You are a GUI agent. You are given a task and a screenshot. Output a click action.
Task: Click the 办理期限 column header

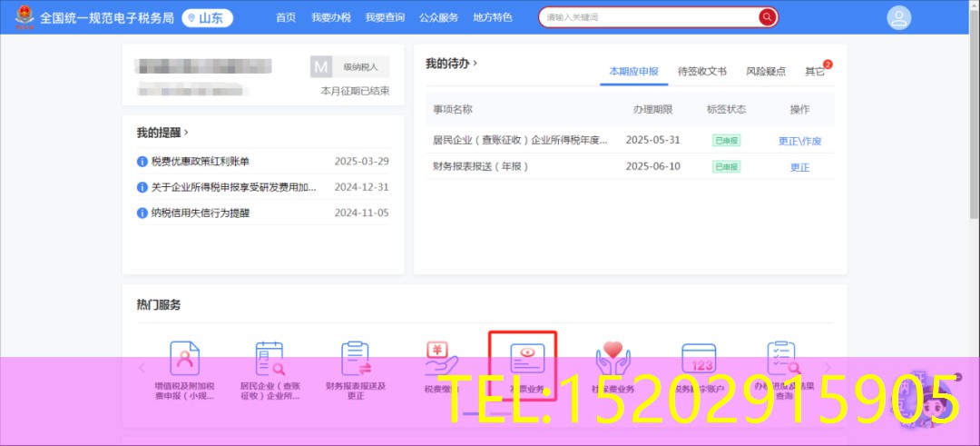[652, 110]
